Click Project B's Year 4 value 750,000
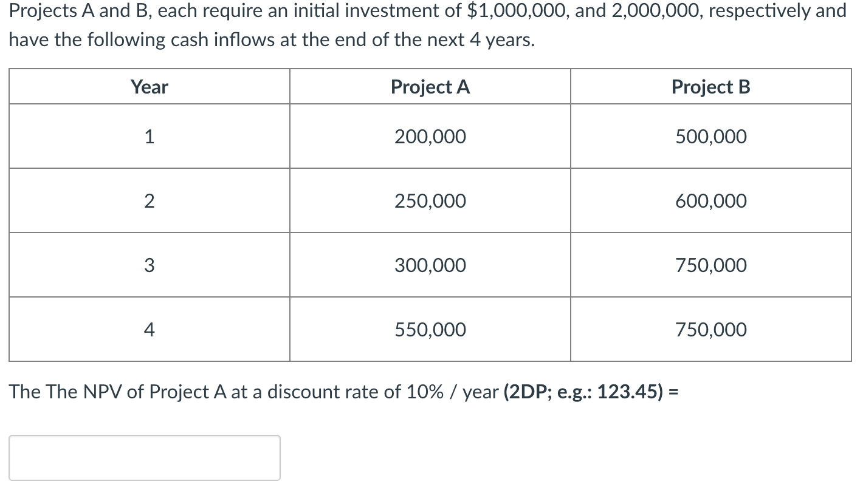The height and width of the screenshot is (504, 863). click(710, 329)
